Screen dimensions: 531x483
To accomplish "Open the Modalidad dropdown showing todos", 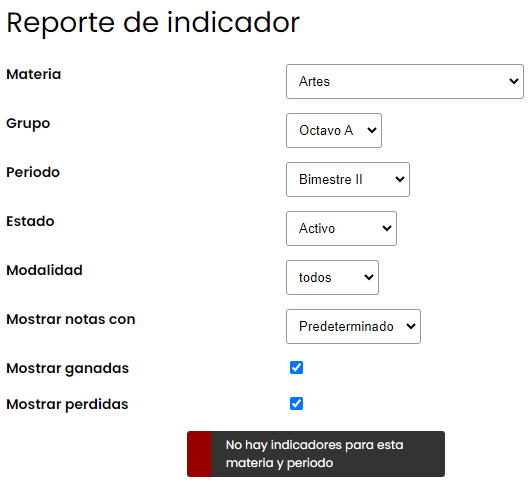I will (x=332, y=277).
